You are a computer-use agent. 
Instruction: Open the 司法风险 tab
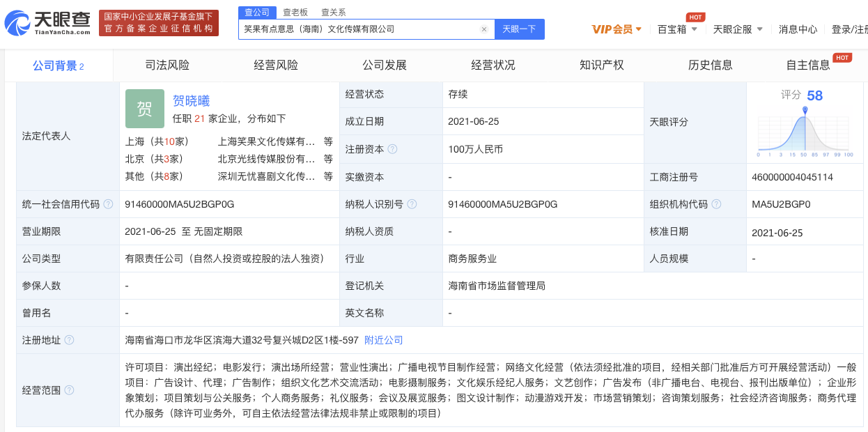coord(167,65)
